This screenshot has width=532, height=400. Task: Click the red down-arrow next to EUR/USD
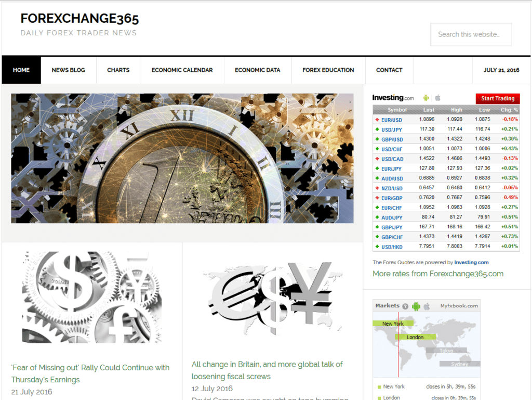376,120
